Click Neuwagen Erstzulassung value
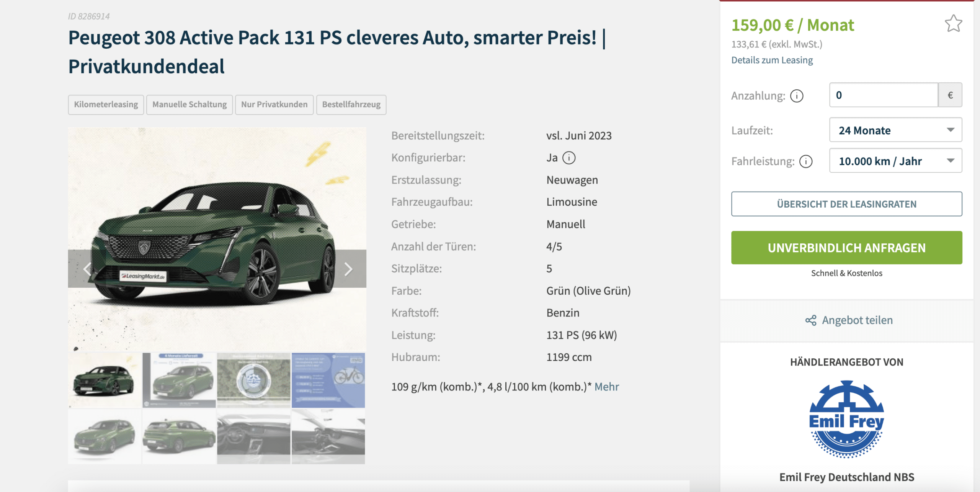This screenshot has width=980, height=492. (x=572, y=180)
